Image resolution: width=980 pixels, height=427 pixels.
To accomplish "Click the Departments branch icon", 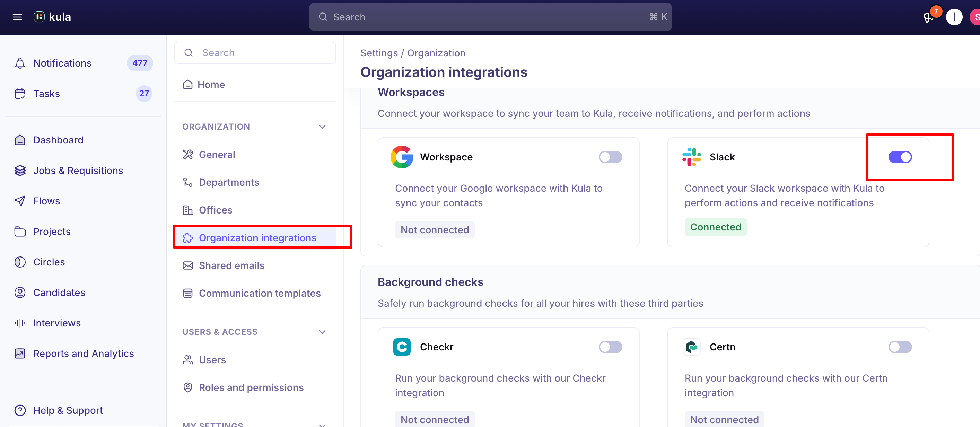I will [187, 182].
